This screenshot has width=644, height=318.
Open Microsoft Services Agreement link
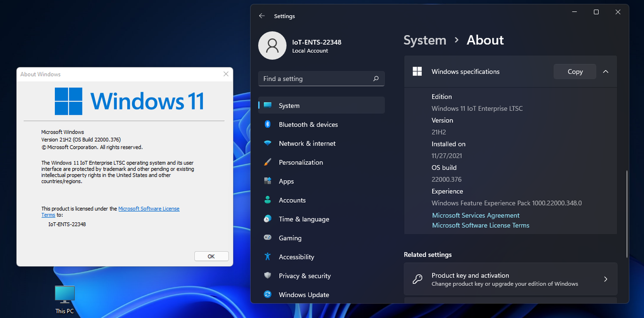(475, 215)
